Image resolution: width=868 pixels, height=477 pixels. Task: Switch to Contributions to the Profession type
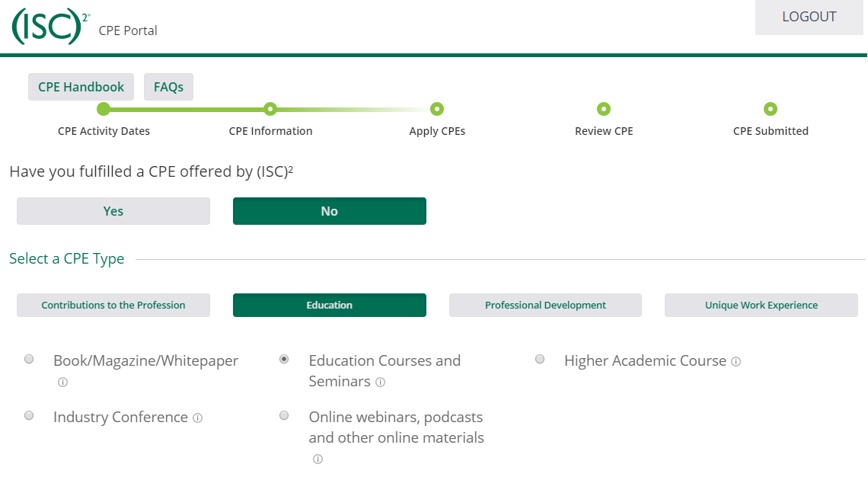(x=113, y=305)
